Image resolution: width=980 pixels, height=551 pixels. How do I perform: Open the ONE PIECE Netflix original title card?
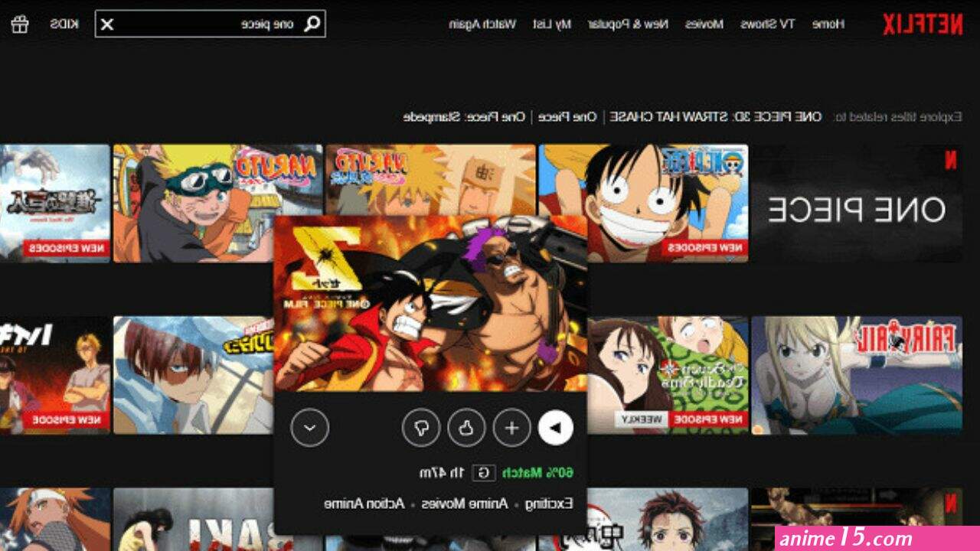857,204
